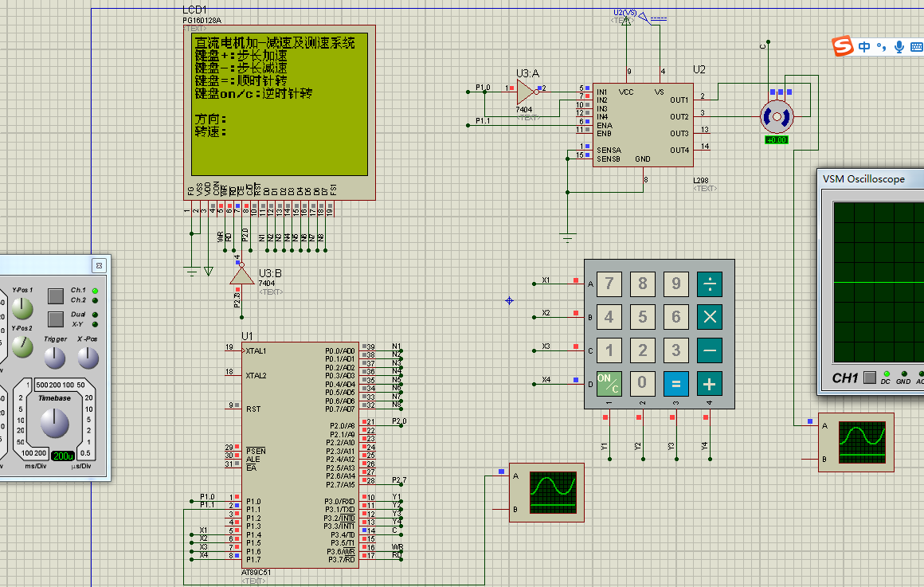The image size is (924, 587).
Task: Click the X-Y mode indicator LED
Action: 95,324
